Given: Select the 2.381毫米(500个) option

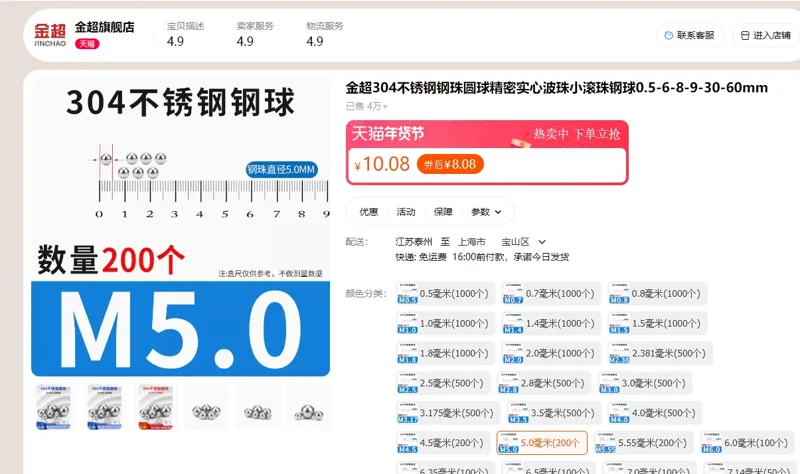Looking at the screenshot, I should pyautogui.click(x=660, y=353).
